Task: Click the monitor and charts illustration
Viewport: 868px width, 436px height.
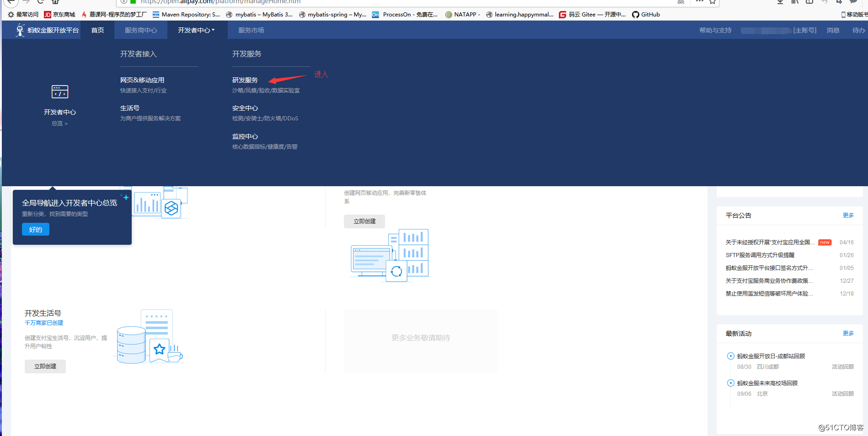Action: tap(390, 255)
